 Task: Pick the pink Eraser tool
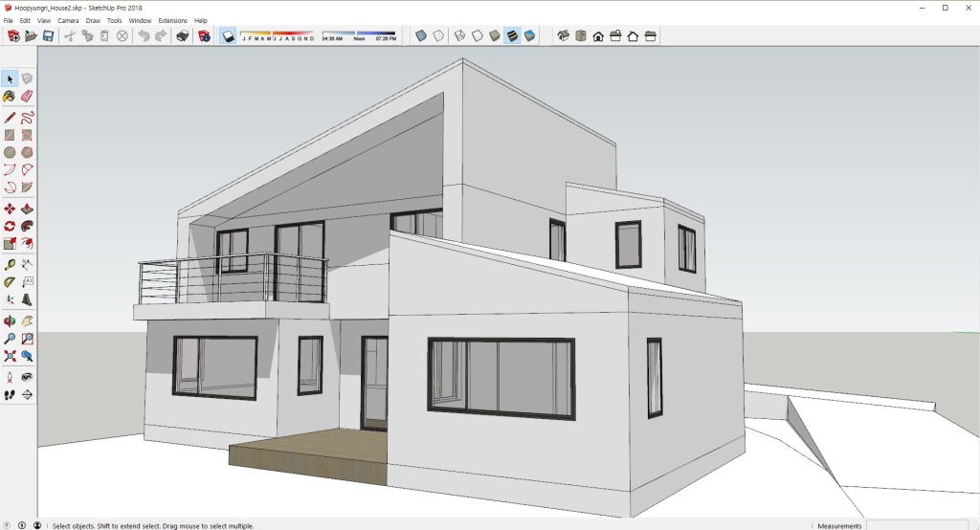pos(27,97)
